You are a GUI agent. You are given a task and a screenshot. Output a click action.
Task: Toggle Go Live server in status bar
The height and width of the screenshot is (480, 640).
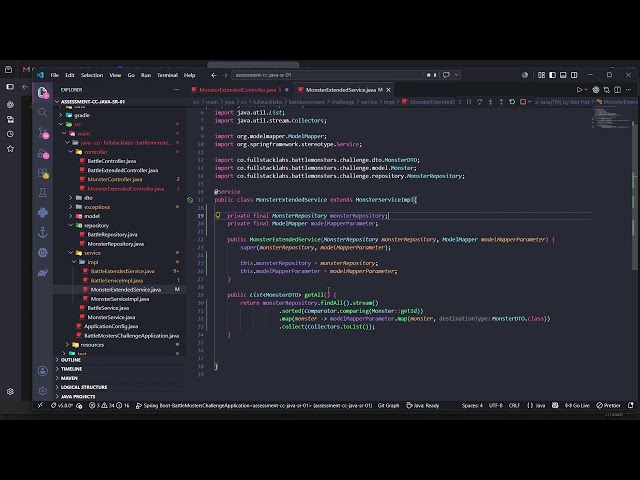click(x=577, y=405)
